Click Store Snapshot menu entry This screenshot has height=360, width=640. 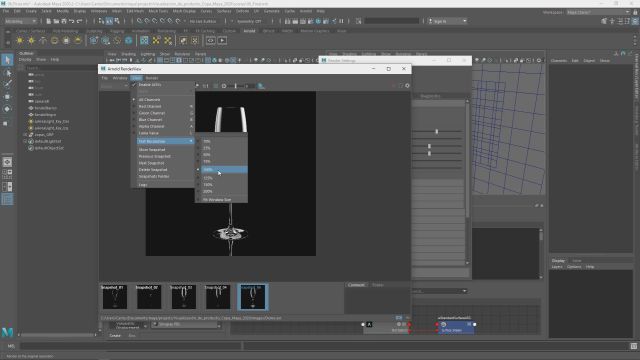point(152,150)
